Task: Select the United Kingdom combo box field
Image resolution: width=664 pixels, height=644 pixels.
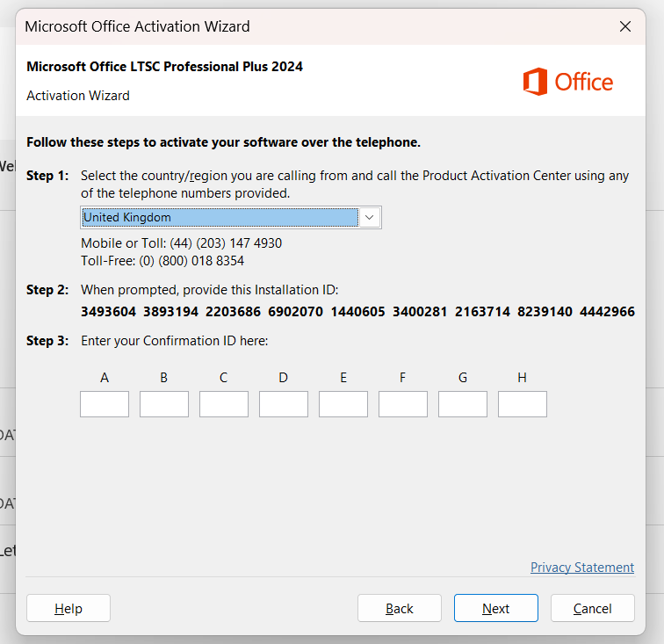Action: (x=231, y=217)
